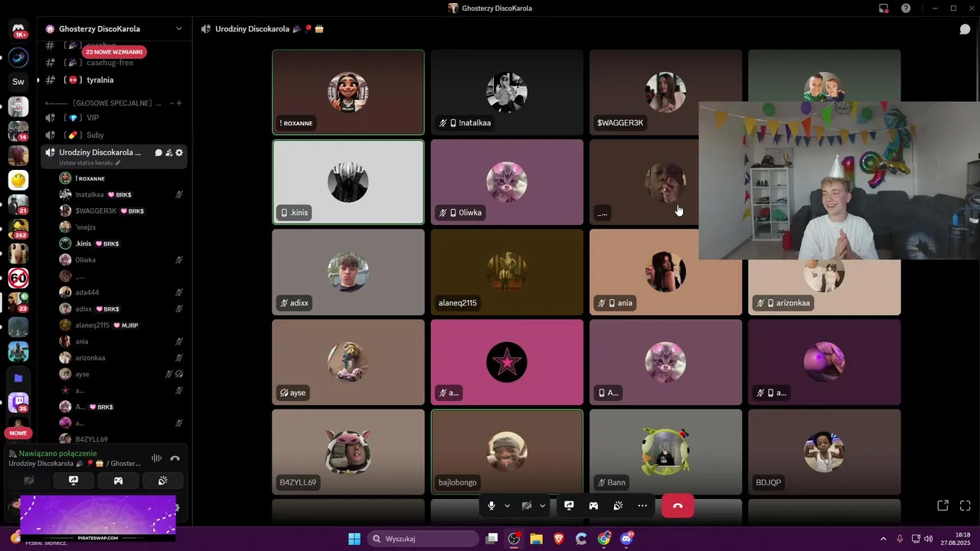Open File Explorer from taskbar
The height and width of the screenshot is (551, 980).
pyautogui.click(x=536, y=539)
